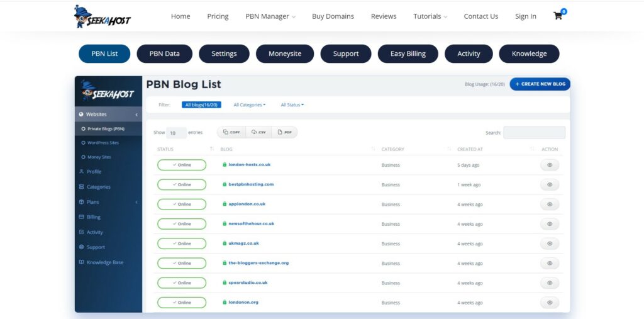The width and height of the screenshot is (644, 319).
Task: Switch to Activity pill tab
Action: click(469, 54)
